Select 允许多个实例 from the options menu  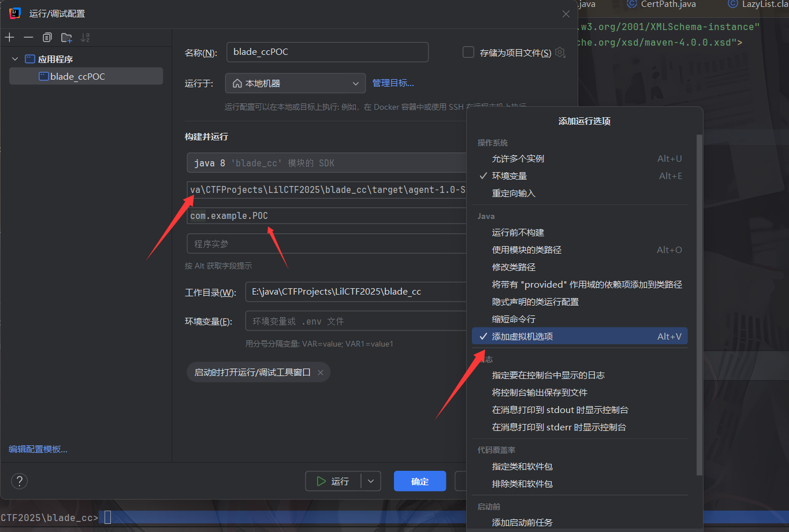[518, 158]
